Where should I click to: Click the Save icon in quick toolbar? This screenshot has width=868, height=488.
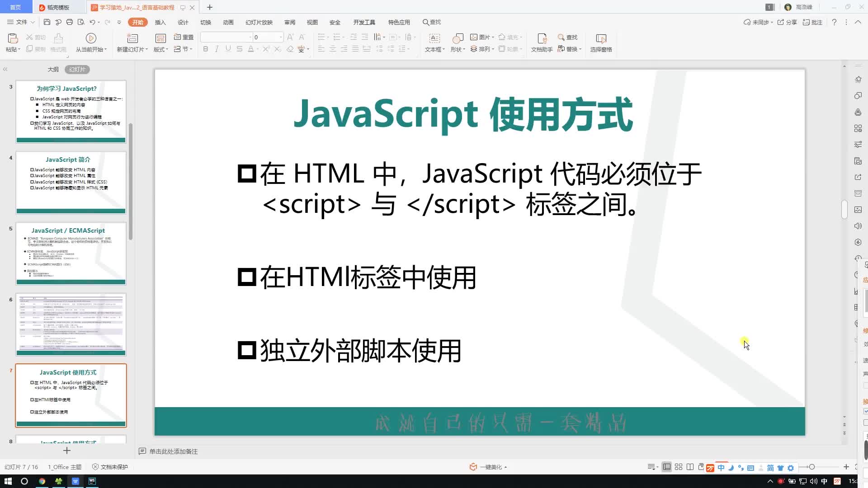(47, 22)
